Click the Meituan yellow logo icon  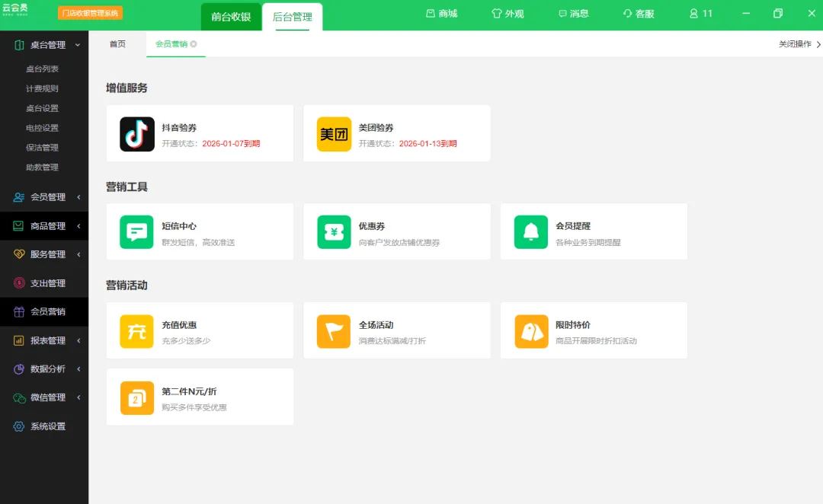point(334,134)
